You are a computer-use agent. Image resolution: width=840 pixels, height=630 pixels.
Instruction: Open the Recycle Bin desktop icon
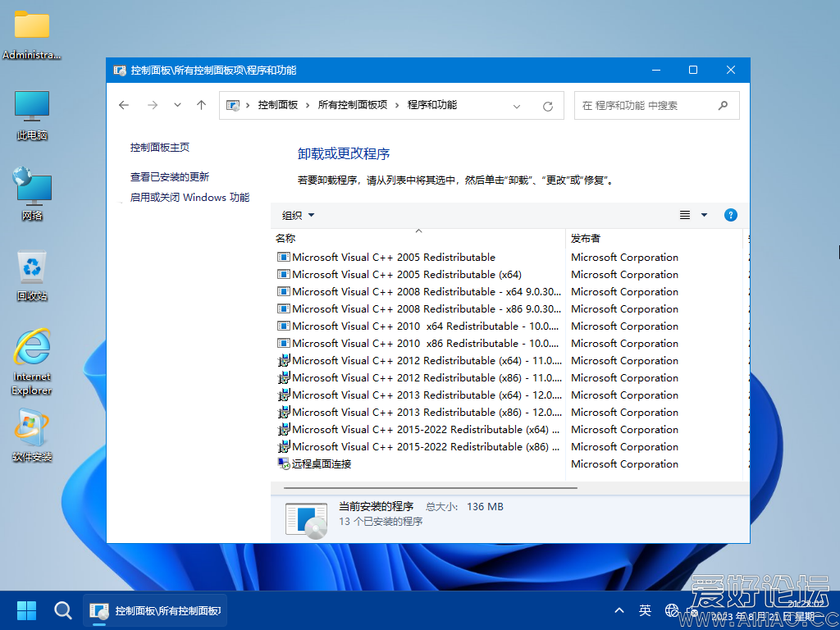(32, 275)
